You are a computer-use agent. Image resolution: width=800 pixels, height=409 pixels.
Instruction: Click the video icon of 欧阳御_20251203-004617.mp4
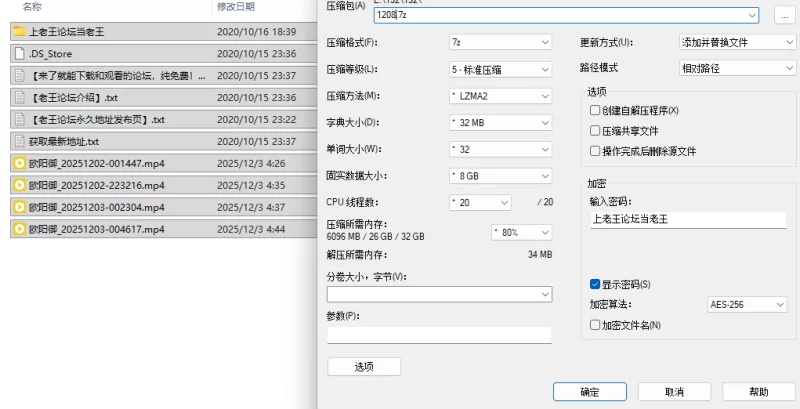click(19, 229)
